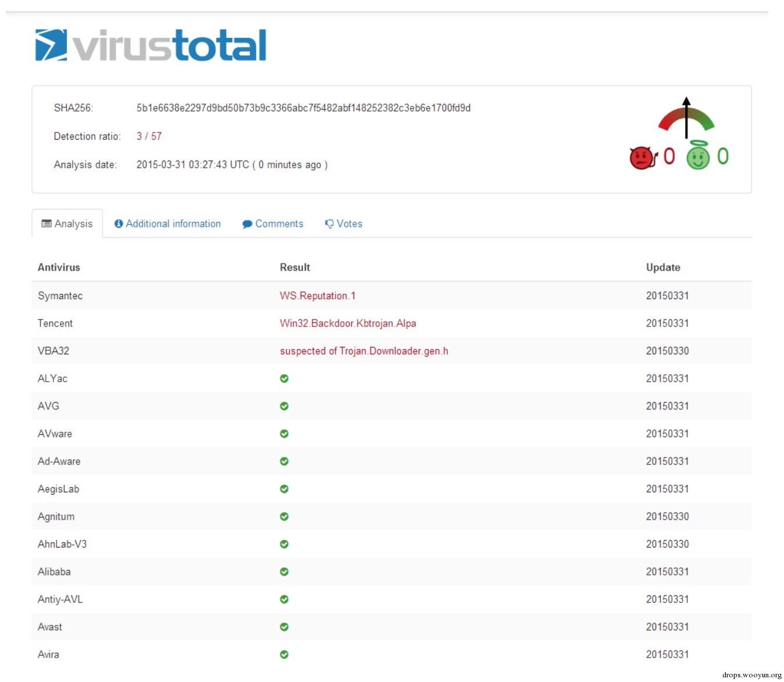The width and height of the screenshot is (784, 682).
Task: Click the green check icon for Avast
Action: pyautogui.click(x=284, y=627)
